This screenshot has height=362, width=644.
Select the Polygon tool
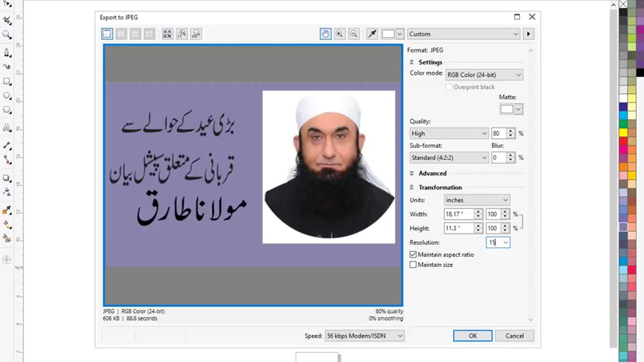[x=7, y=110]
